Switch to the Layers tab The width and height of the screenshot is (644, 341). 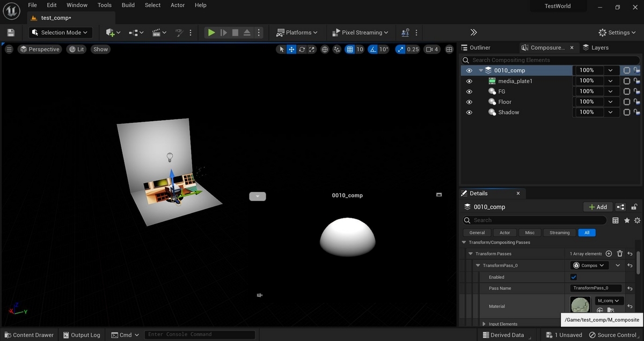coord(596,48)
